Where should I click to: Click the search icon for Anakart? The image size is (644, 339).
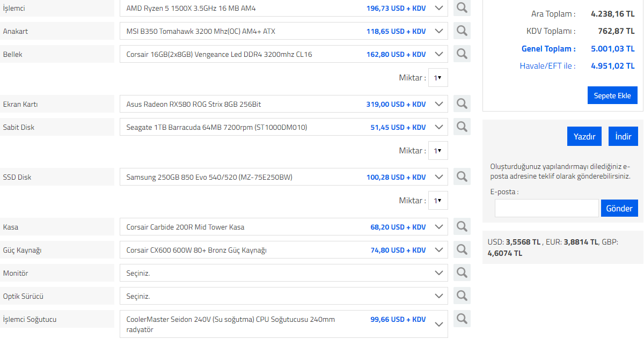click(462, 31)
